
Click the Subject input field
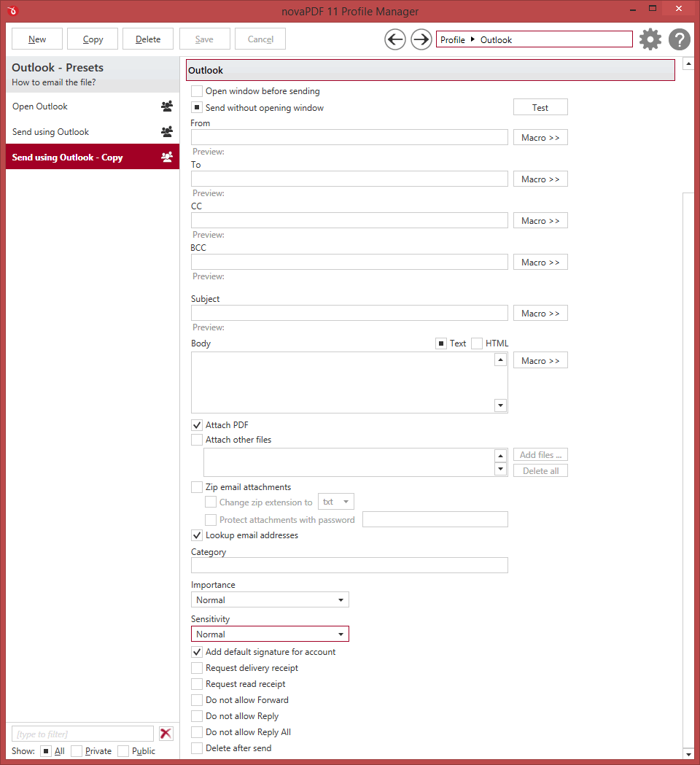349,313
